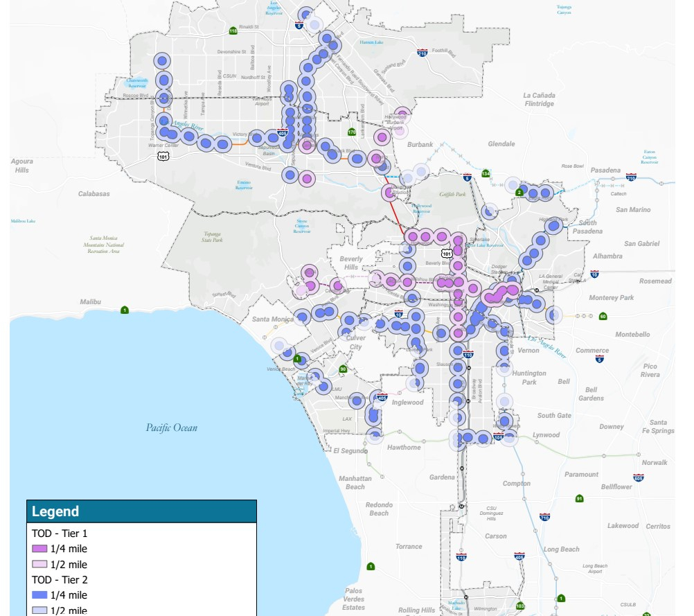Select the Interstate 605 shield near Norwalk
The width and height of the screenshot is (694, 616).
click(x=638, y=477)
